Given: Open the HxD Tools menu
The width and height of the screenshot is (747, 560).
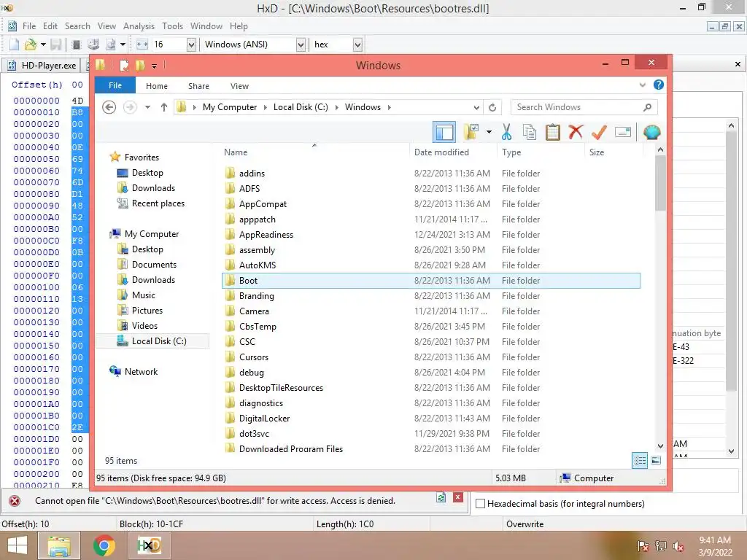Looking at the screenshot, I should click(x=172, y=26).
